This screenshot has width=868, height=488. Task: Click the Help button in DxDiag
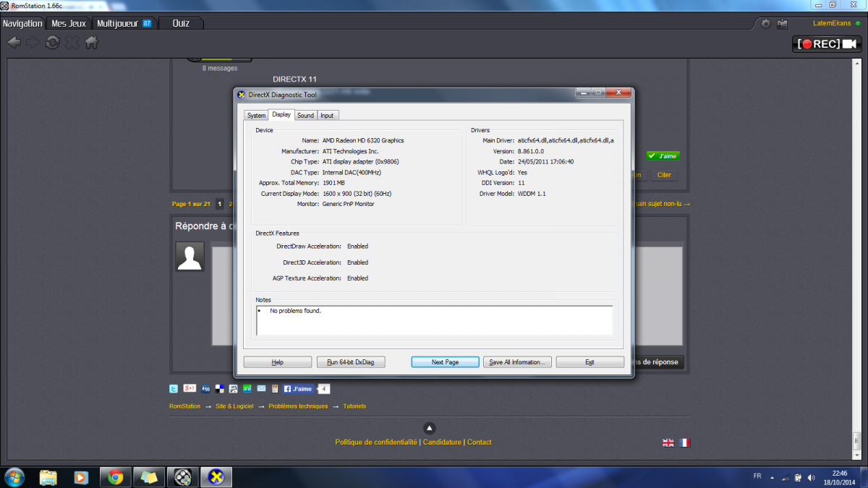(x=277, y=362)
